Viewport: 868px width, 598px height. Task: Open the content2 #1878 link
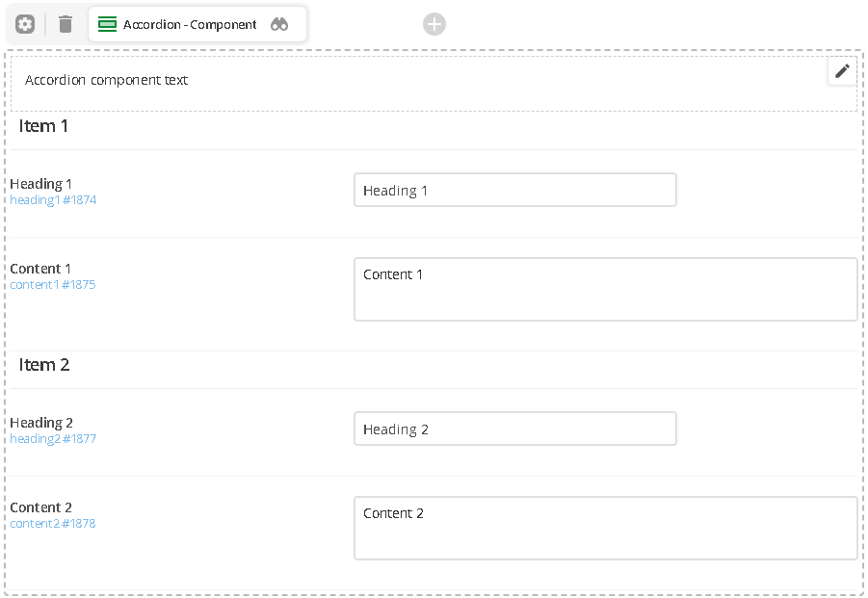point(53,523)
